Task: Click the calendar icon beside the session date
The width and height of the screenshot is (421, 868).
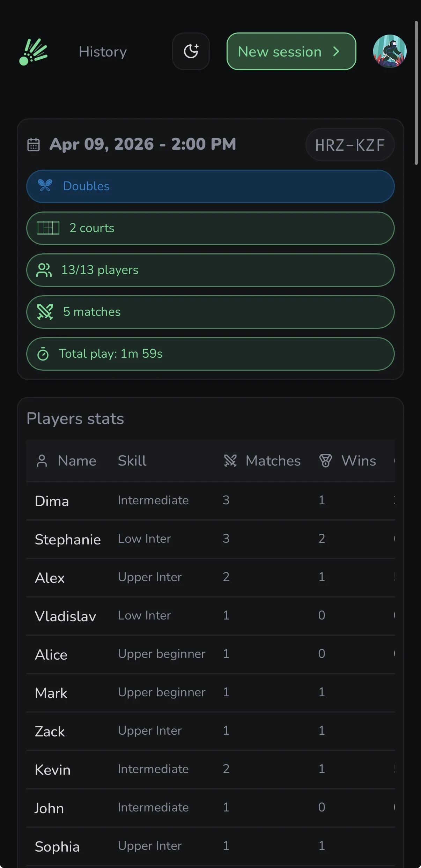Action: (x=33, y=144)
